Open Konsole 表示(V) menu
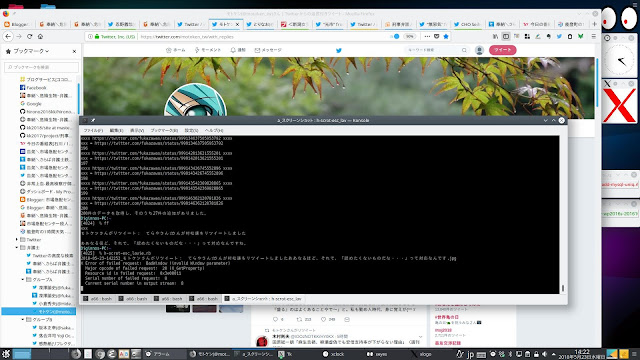Screen dimensions: 640x360 (x=137, y=130)
